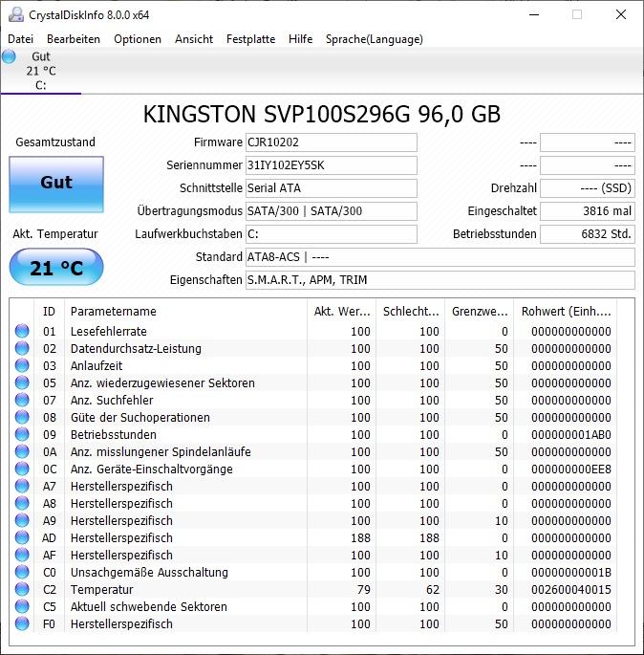Screen dimensions: 644x655
Task: Click the Firmware field CJR10202
Action: point(332,142)
